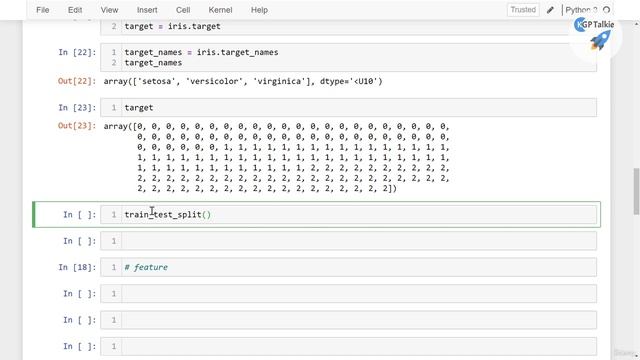Click the last visible empty cell

tap(349, 347)
